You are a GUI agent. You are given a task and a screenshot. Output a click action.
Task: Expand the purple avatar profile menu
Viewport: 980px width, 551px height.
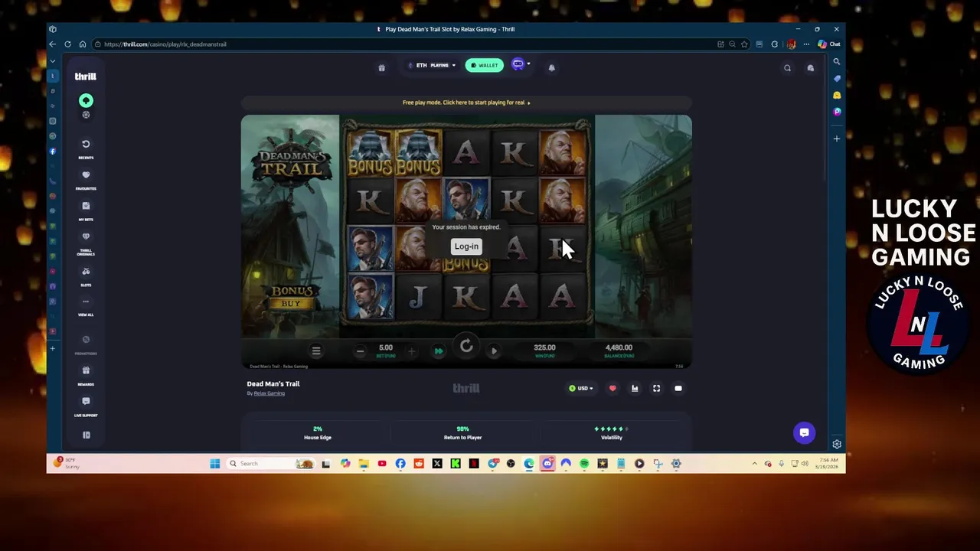[x=520, y=65]
